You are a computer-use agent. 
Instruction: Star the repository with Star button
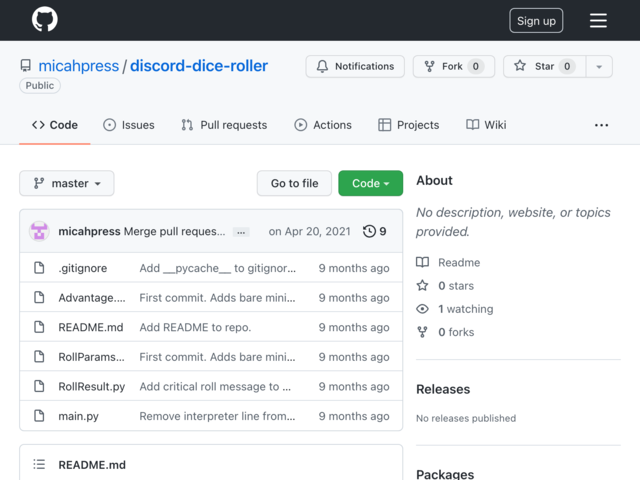click(x=544, y=66)
